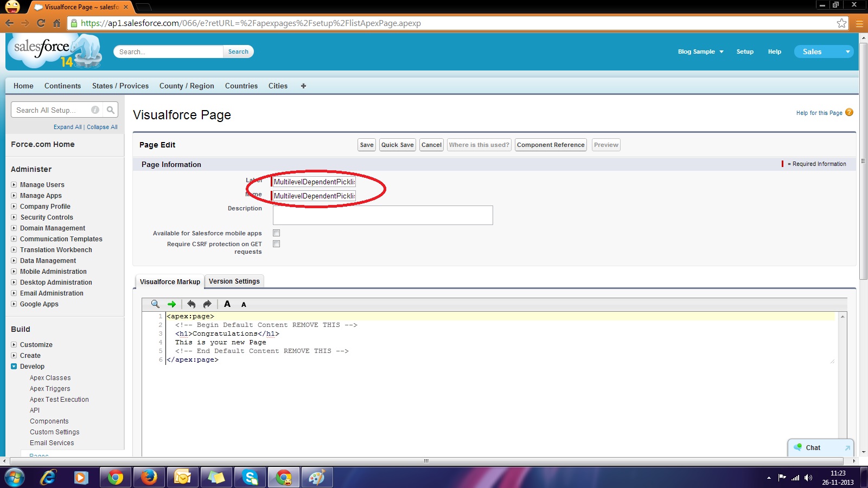868x488 pixels.
Task: Open Custom Settings under Develop
Action: [x=55, y=432]
